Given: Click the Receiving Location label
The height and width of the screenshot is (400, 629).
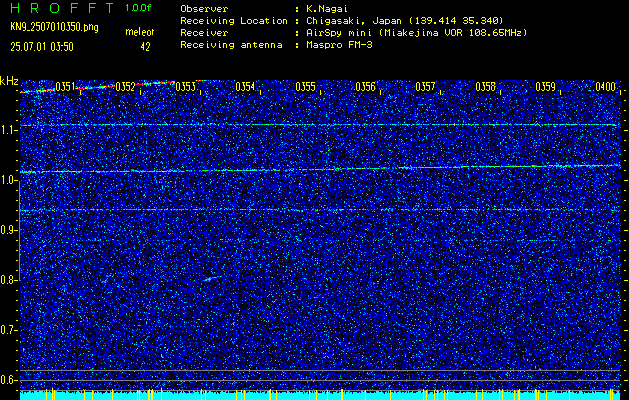Looking at the screenshot, I should pos(234,20).
